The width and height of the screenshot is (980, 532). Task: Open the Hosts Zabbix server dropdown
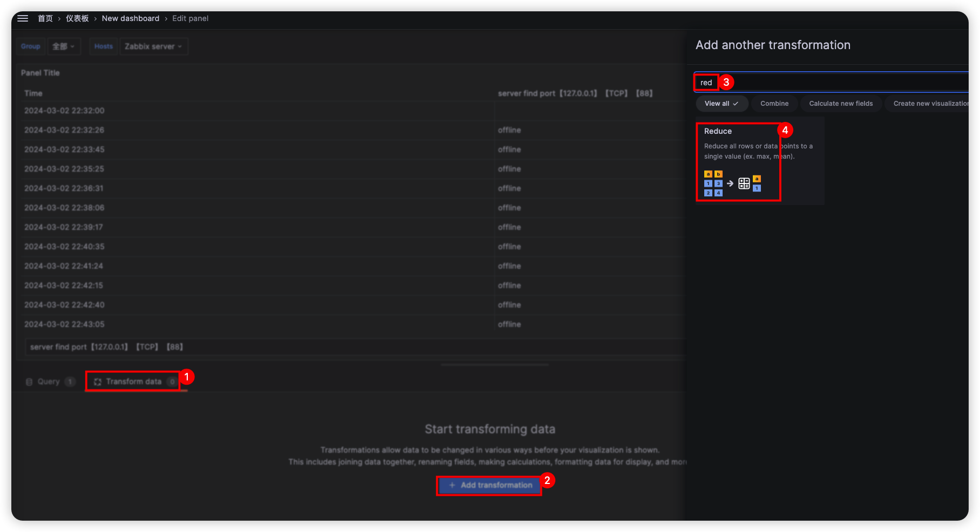pos(153,46)
